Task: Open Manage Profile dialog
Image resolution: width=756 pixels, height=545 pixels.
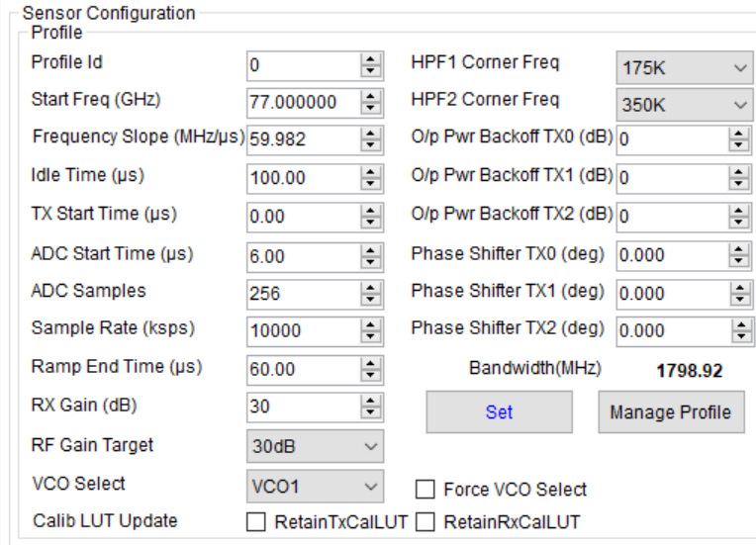Action: (x=671, y=412)
